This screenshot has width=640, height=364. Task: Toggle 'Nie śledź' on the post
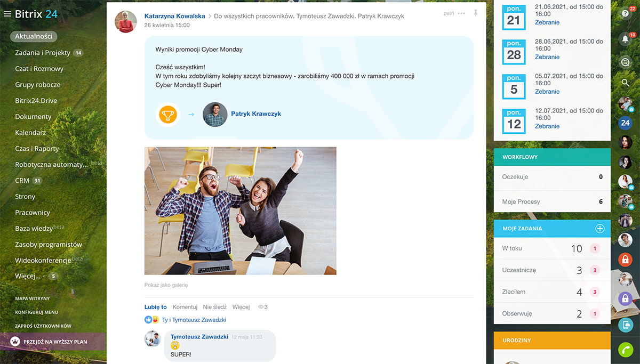[x=214, y=307]
